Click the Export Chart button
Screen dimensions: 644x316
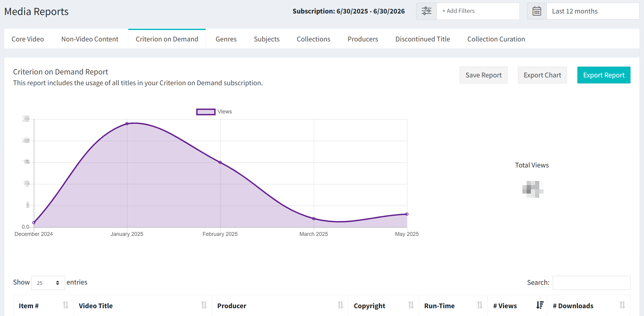(542, 75)
